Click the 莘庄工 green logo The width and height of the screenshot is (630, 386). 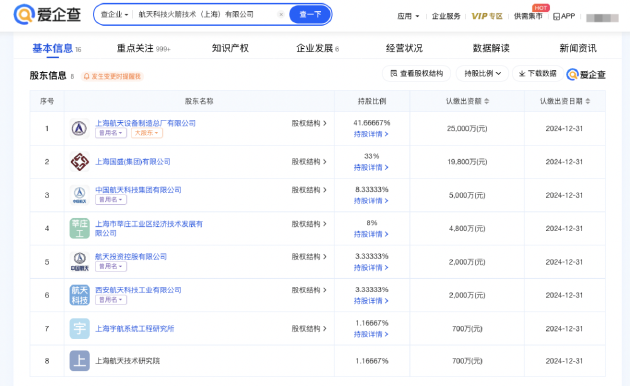pyautogui.click(x=80, y=229)
